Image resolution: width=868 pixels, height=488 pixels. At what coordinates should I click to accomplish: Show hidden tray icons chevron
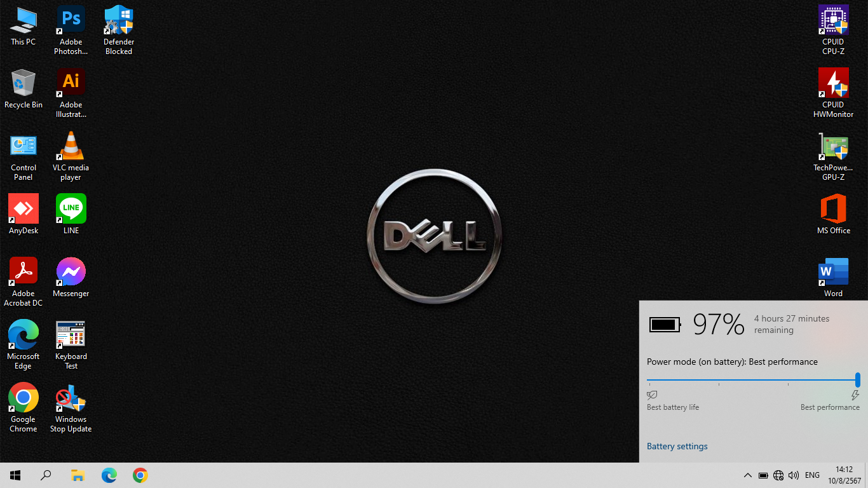click(748, 475)
